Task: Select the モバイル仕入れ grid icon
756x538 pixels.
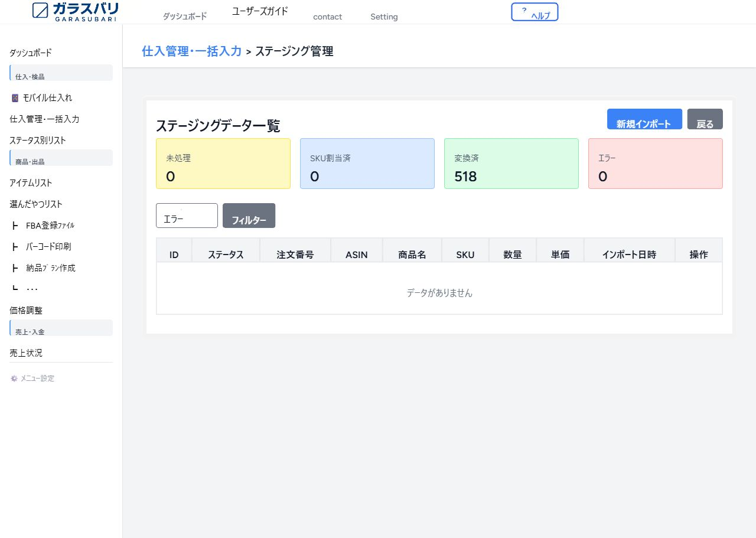Action: point(14,97)
